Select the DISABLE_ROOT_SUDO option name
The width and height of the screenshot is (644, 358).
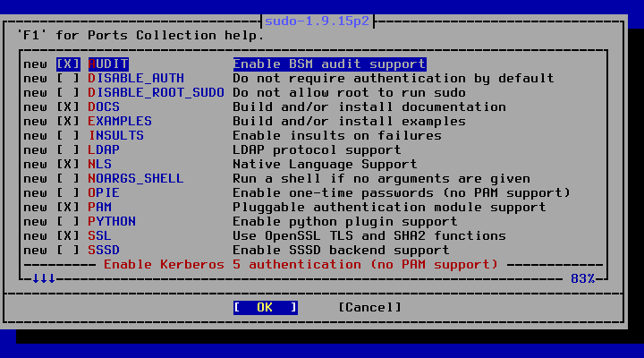pos(156,93)
